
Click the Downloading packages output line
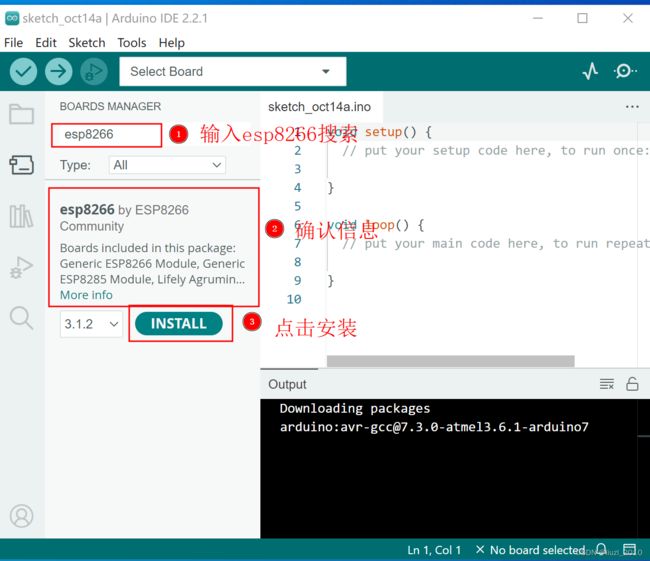click(355, 408)
